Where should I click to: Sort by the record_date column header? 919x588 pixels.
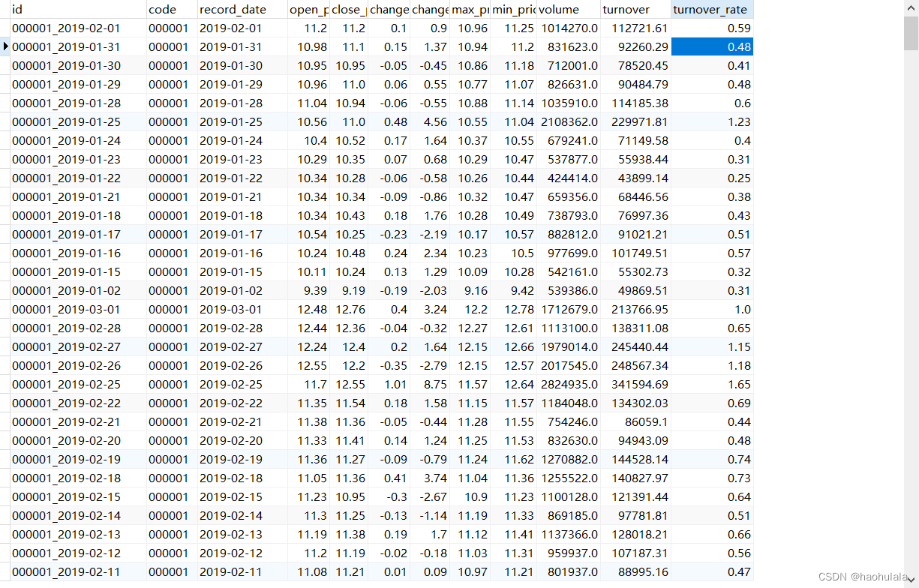(x=240, y=9)
